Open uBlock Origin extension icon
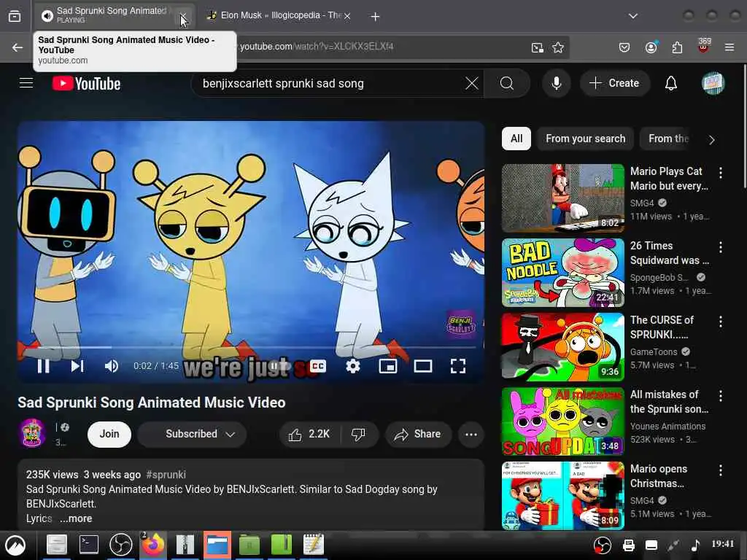747x560 pixels. tap(704, 46)
